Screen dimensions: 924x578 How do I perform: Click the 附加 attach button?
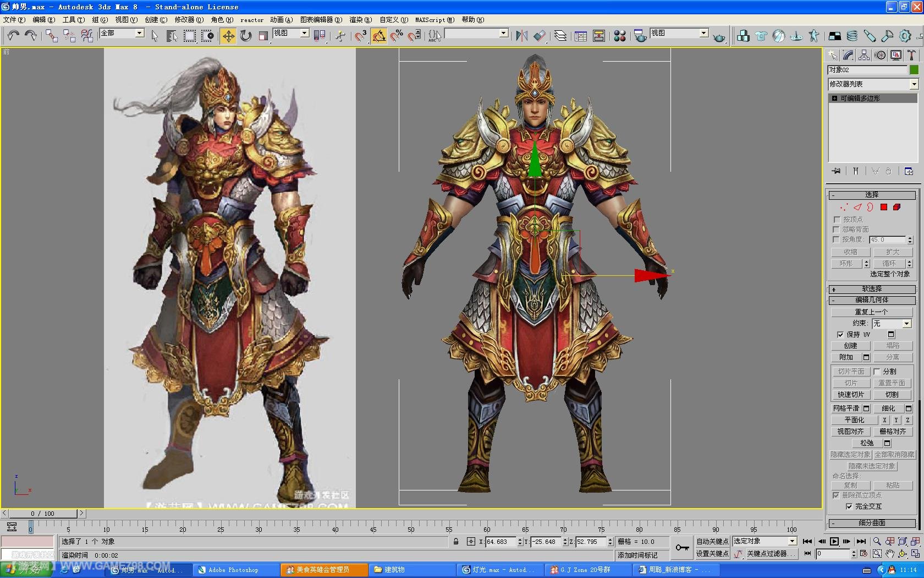click(846, 357)
